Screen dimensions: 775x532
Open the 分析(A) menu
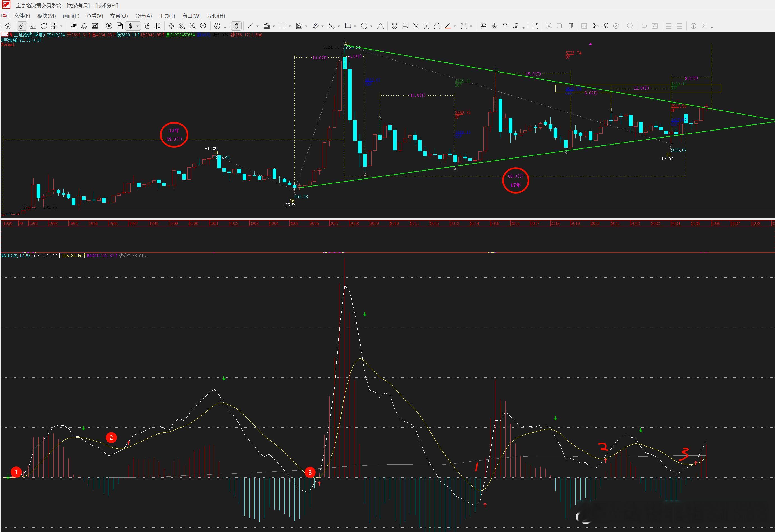point(143,16)
